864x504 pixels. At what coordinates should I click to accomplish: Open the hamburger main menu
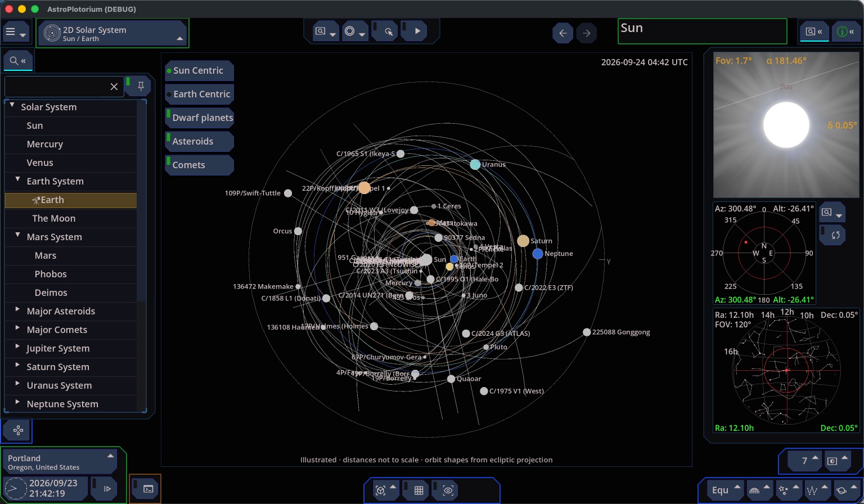16,33
